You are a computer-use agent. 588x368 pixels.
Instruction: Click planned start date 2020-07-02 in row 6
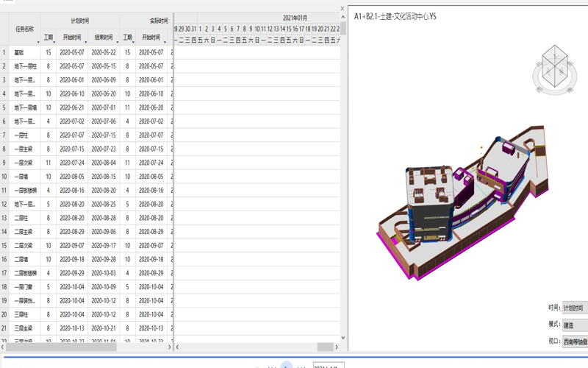pyautogui.click(x=72, y=121)
